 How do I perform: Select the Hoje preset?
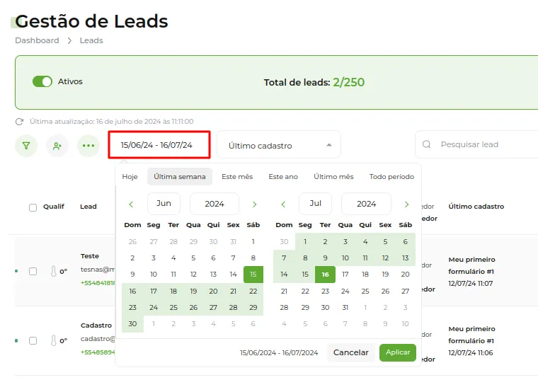pyautogui.click(x=130, y=177)
